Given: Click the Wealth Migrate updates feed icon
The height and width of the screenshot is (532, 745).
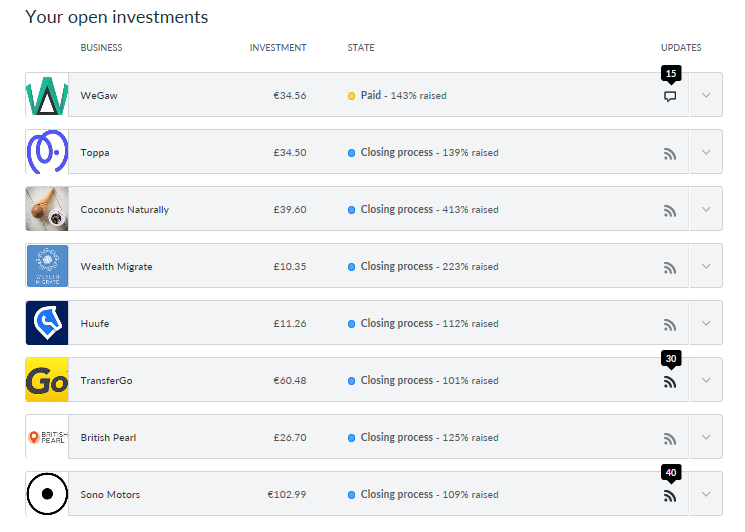Looking at the screenshot, I should (x=670, y=268).
